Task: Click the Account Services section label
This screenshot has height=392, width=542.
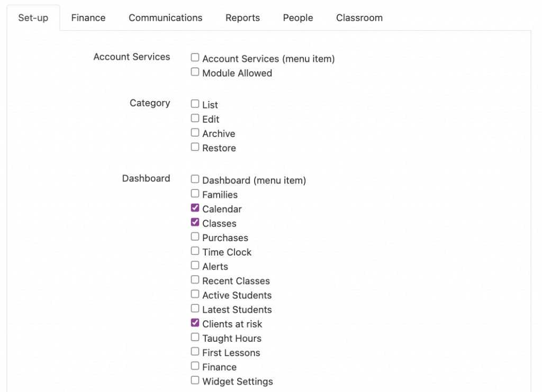Action: pyautogui.click(x=132, y=57)
